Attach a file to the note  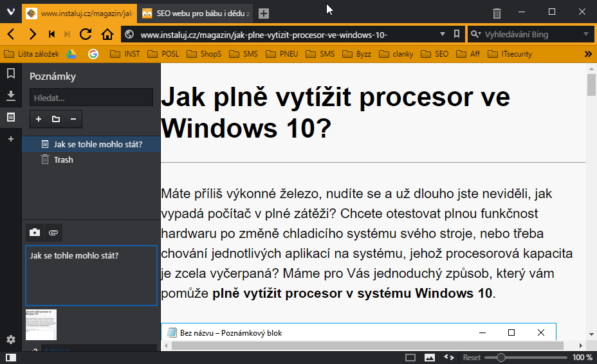(x=53, y=233)
